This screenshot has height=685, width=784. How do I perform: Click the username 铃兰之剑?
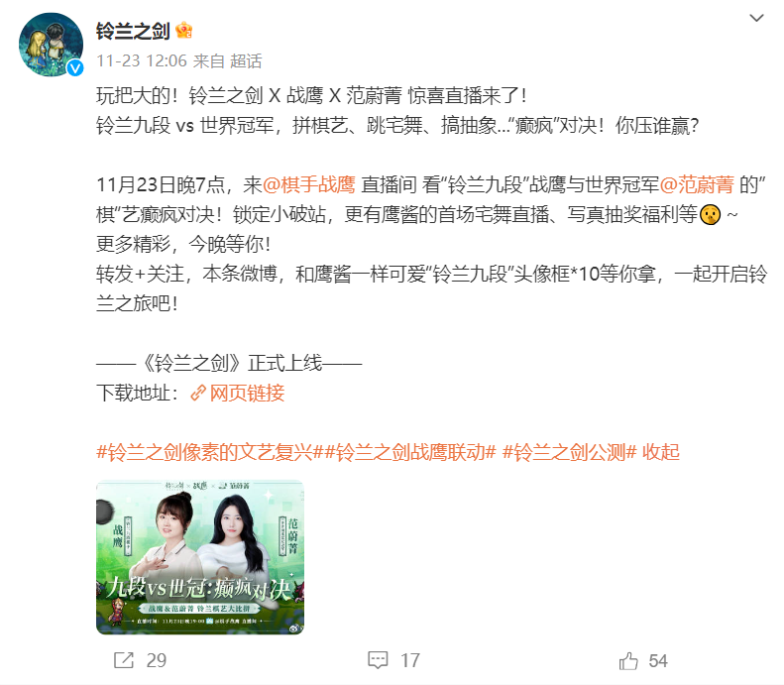(x=133, y=31)
